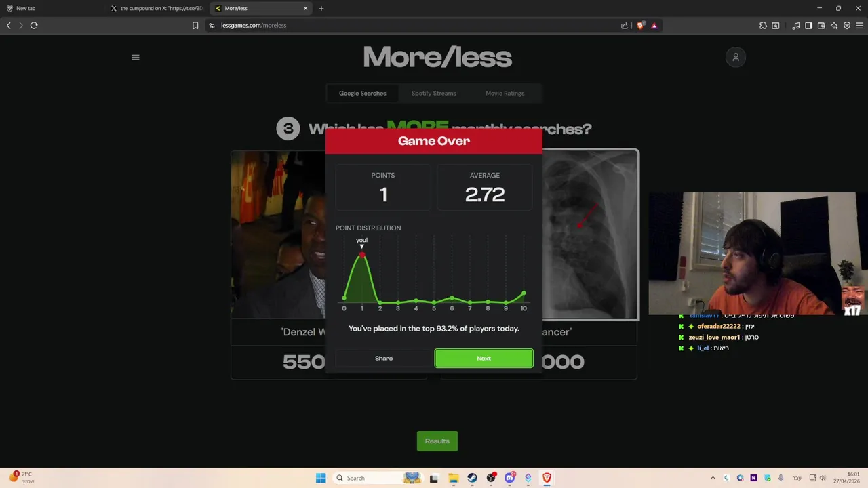Image resolution: width=868 pixels, height=488 pixels.
Task: Open Brave VPN shield icon
Action: (x=847, y=25)
